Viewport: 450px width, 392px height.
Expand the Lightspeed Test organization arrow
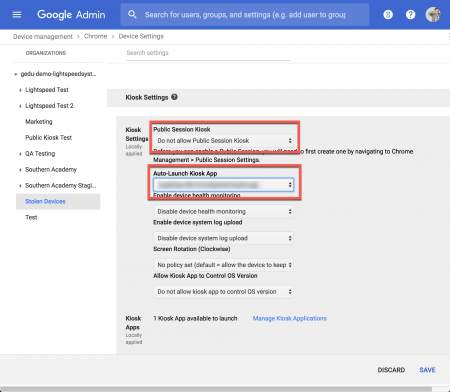(20, 90)
